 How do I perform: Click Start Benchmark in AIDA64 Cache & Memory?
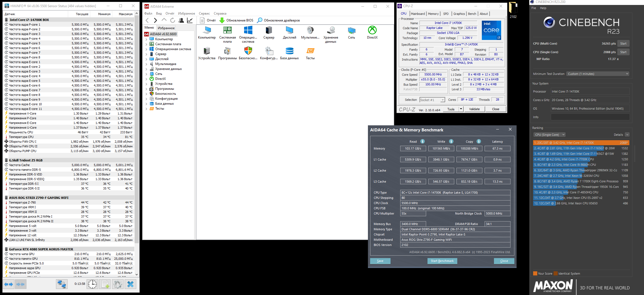(442, 261)
